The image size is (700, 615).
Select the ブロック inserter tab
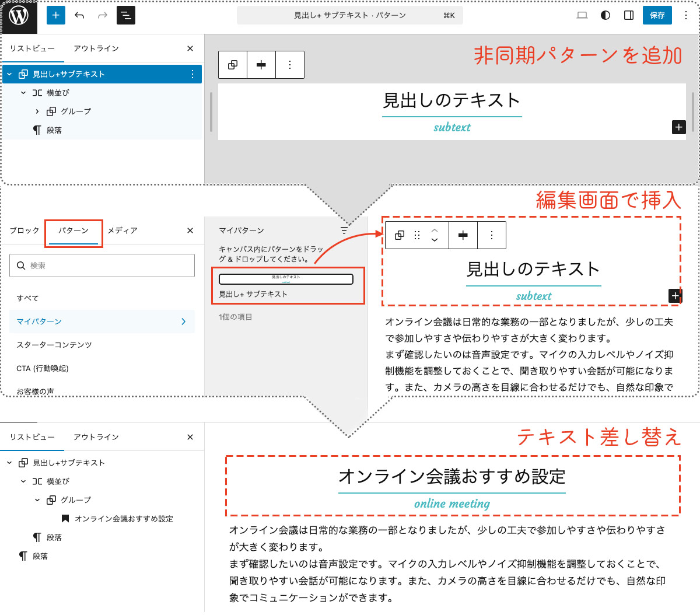(x=24, y=230)
